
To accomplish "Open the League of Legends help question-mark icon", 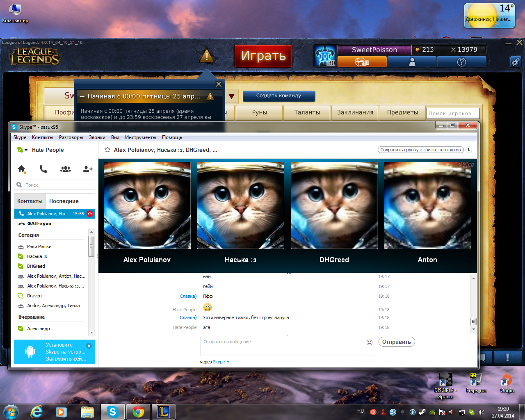I will [x=462, y=62].
